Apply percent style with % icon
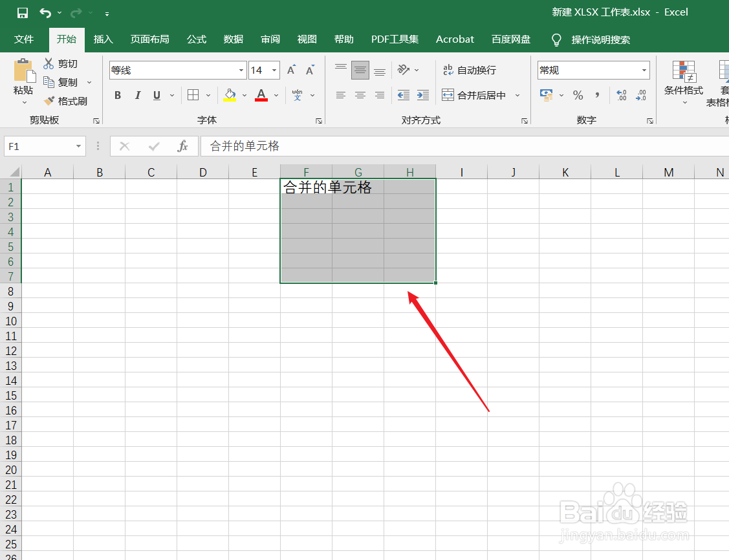 point(578,95)
